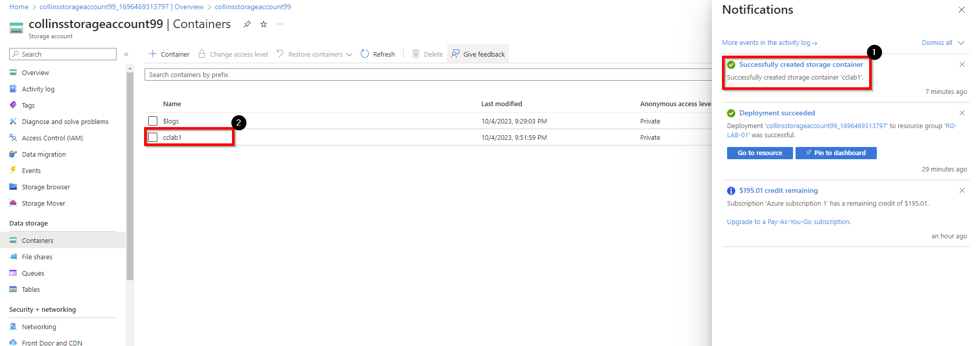Go to the deployment Overview breadcrumb
This screenshot has height=346, width=980.
122,7
